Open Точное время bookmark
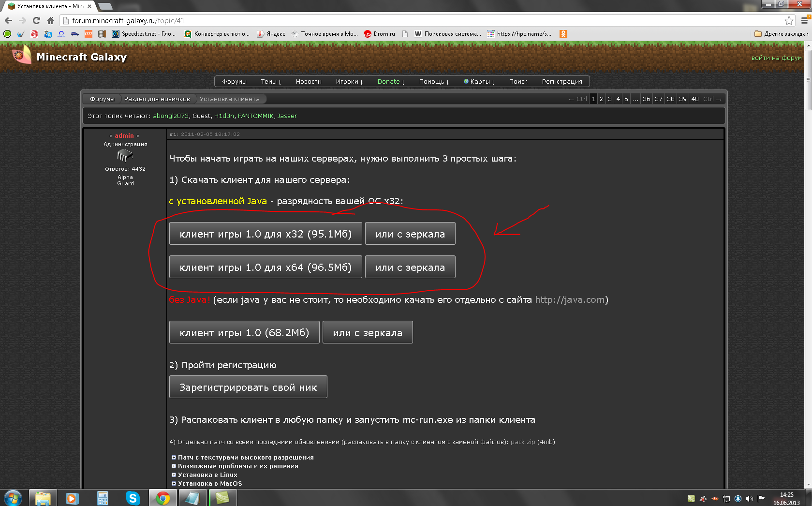 click(325, 34)
